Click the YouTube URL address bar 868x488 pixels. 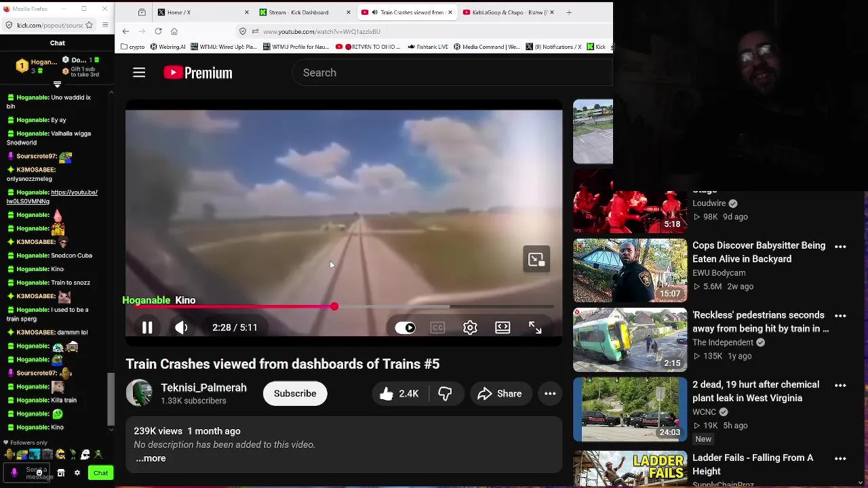point(424,31)
